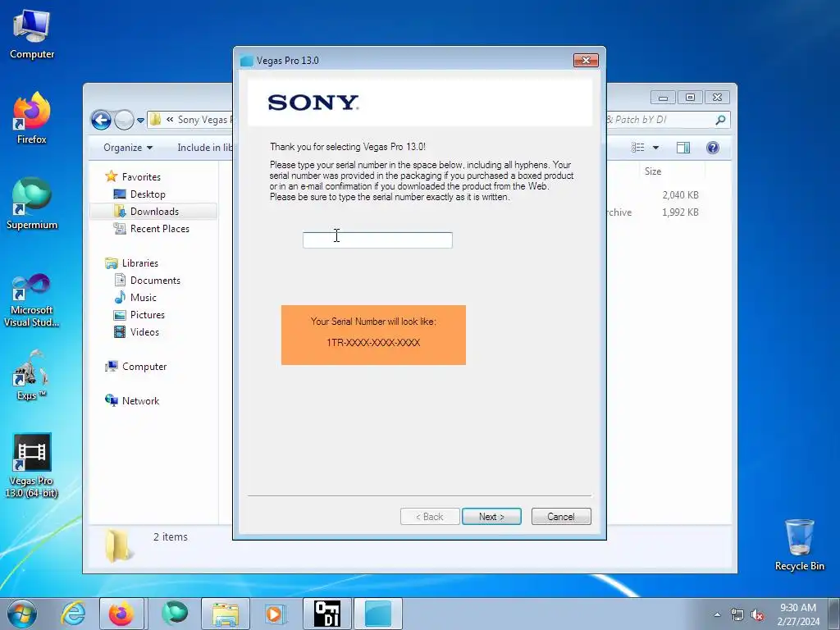Click Include in library in Explorer toolbar
Screen dimensions: 840x630
205,148
